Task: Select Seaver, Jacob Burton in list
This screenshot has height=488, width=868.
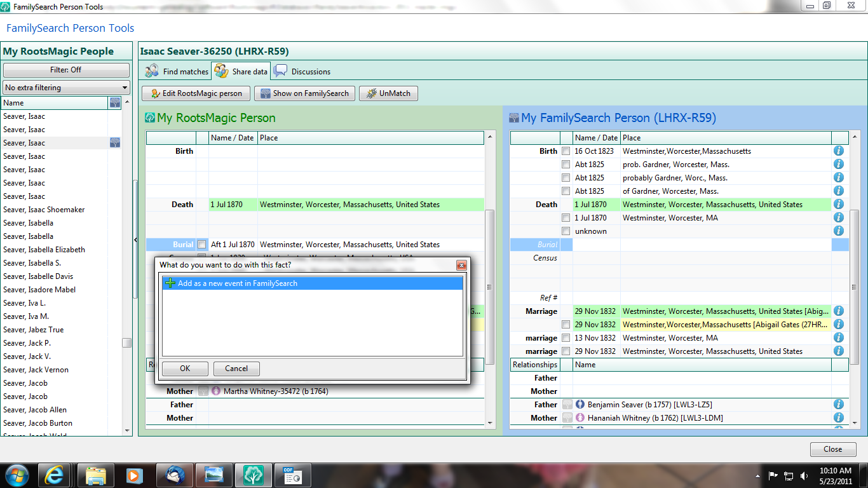Action: coord(37,423)
